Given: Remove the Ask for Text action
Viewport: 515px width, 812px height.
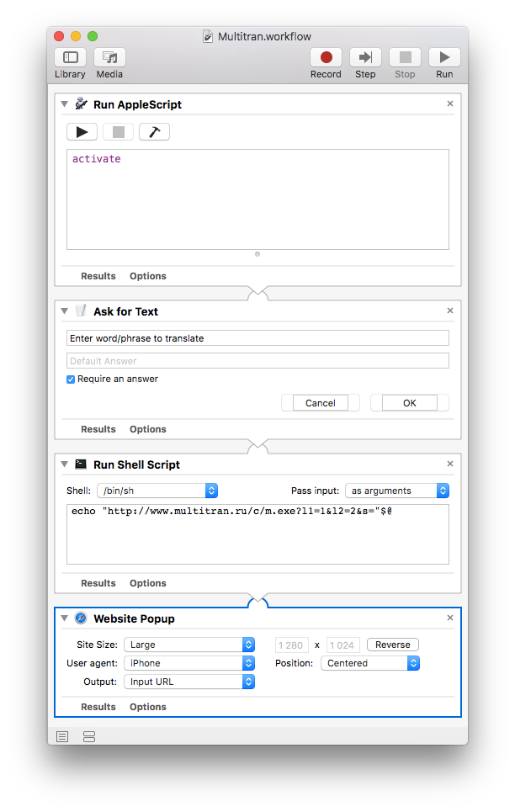Looking at the screenshot, I should tap(450, 310).
